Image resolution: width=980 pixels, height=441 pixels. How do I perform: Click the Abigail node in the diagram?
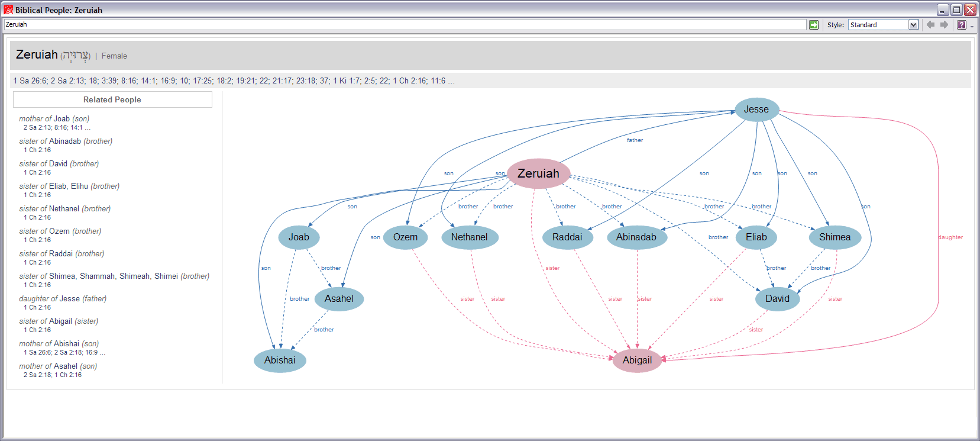click(637, 360)
